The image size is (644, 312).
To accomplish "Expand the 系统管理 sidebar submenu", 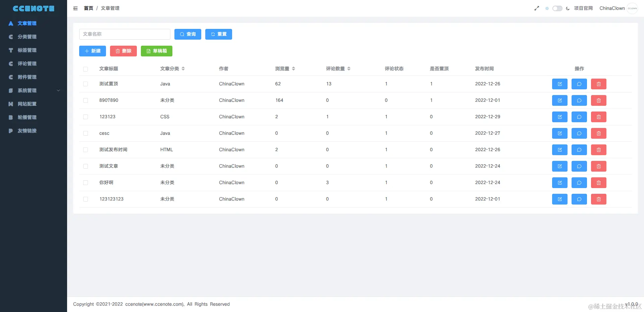I will point(34,90).
